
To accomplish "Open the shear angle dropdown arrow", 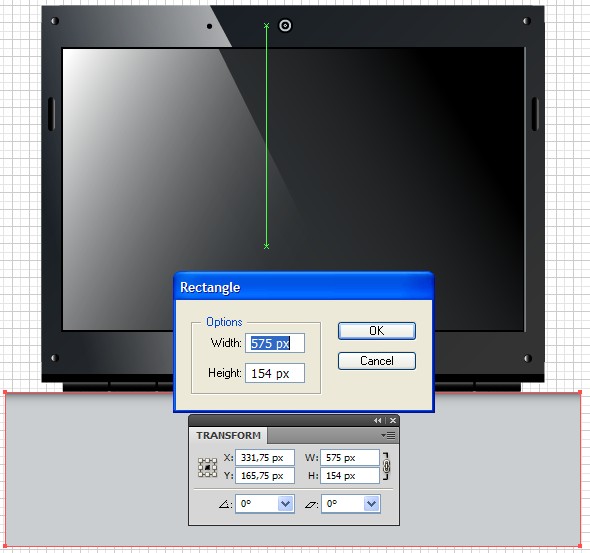I will click(371, 504).
